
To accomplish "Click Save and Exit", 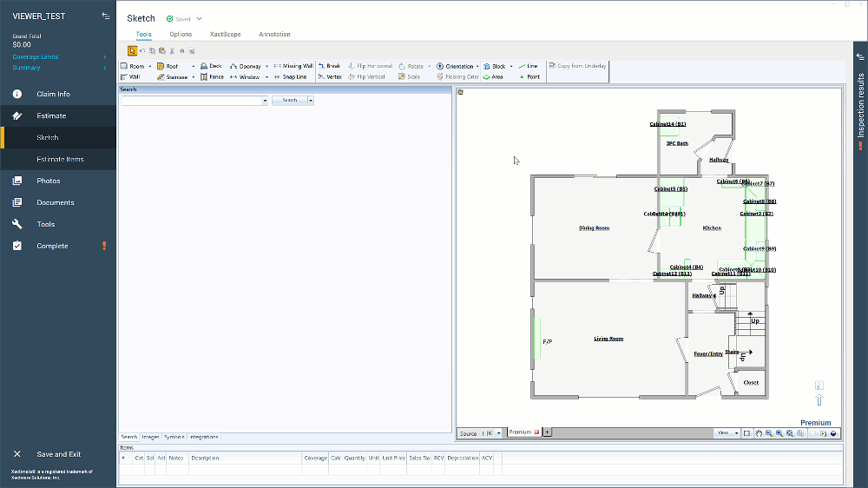I will pos(58,454).
